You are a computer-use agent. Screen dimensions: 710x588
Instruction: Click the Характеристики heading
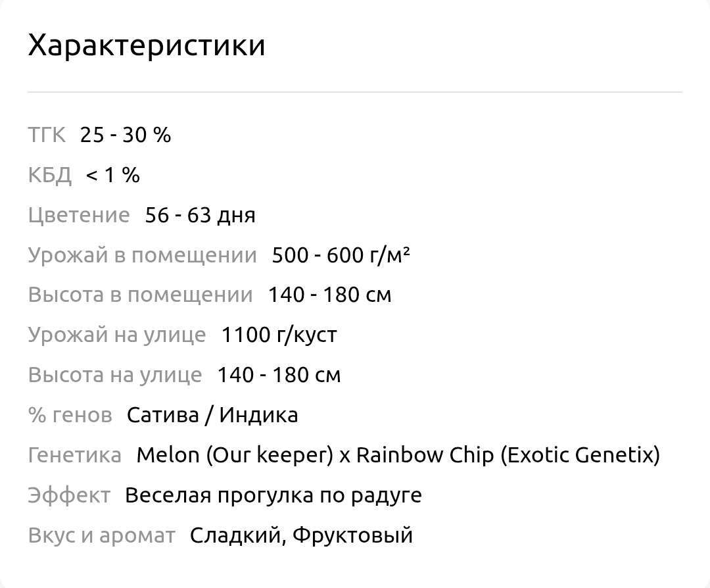(146, 45)
